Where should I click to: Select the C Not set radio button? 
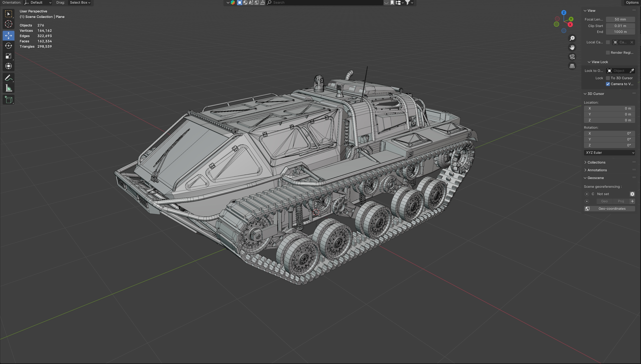[x=587, y=194]
